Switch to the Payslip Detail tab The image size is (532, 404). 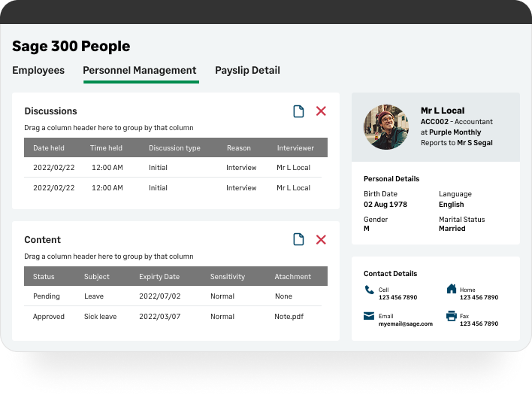point(247,71)
